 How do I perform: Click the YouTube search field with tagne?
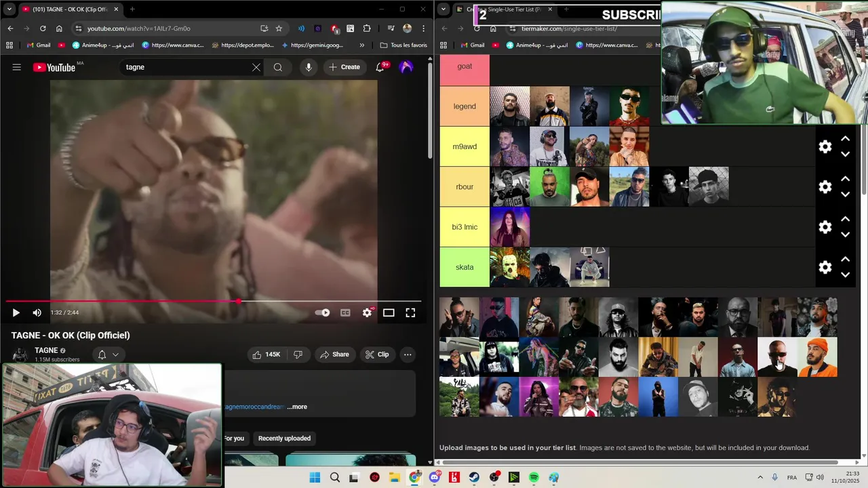tap(183, 67)
